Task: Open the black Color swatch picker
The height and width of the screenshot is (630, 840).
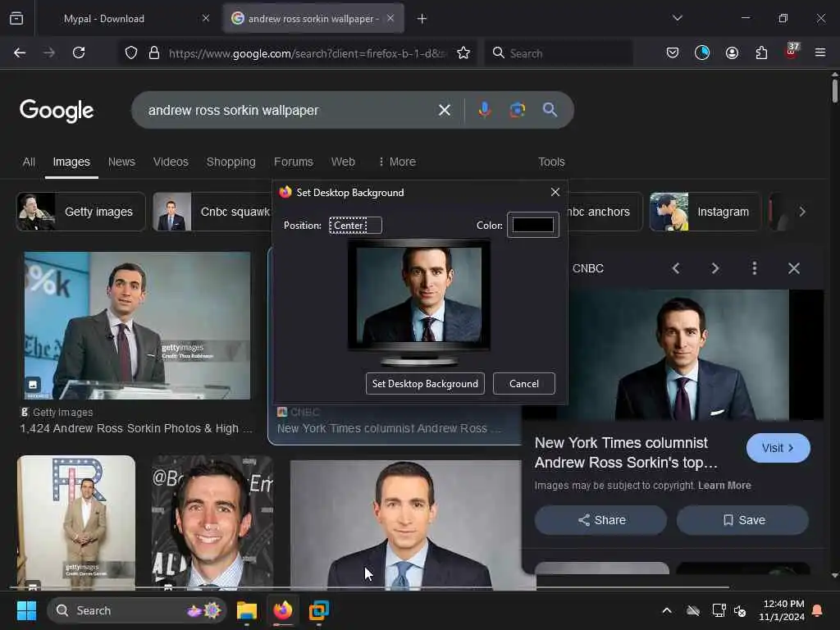Action: pyautogui.click(x=533, y=225)
